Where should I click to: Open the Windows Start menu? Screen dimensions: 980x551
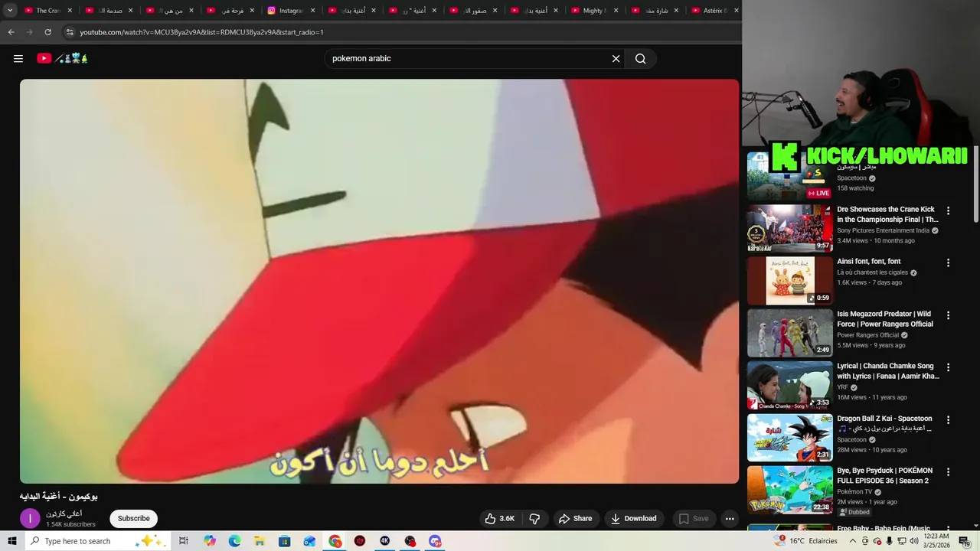11,541
